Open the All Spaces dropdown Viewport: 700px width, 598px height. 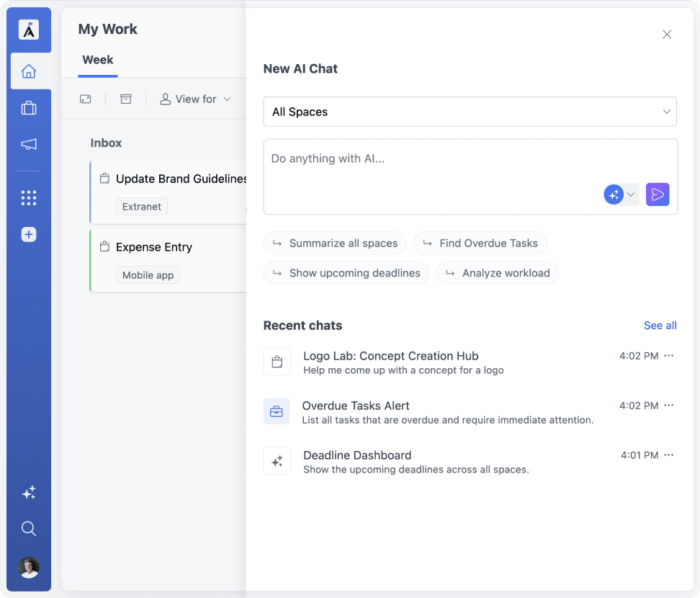[x=470, y=112]
